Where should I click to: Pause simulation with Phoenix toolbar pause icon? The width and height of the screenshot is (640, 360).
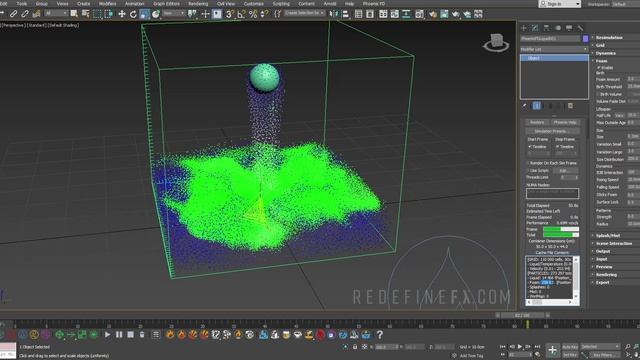point(119,335)
